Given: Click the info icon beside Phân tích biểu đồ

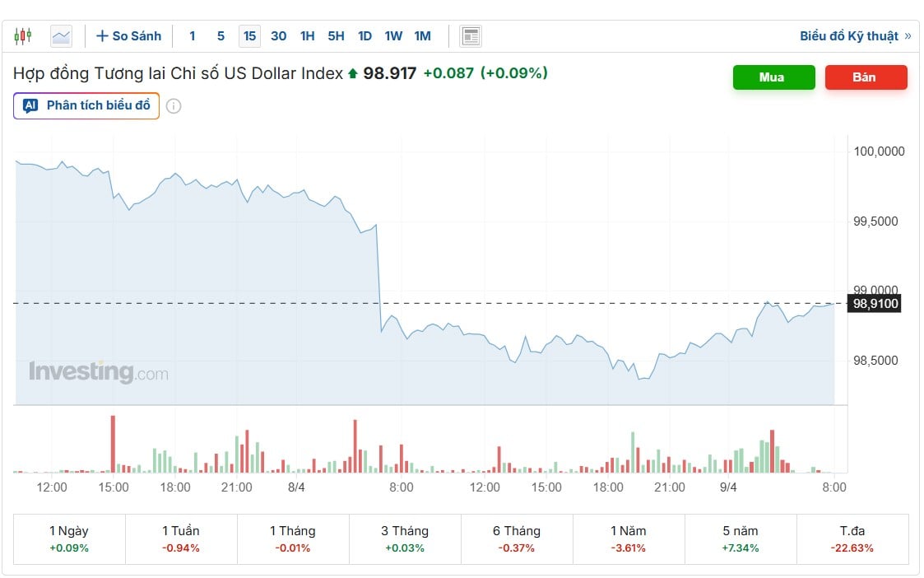Looking at the screenshot, I should [174, 106].
